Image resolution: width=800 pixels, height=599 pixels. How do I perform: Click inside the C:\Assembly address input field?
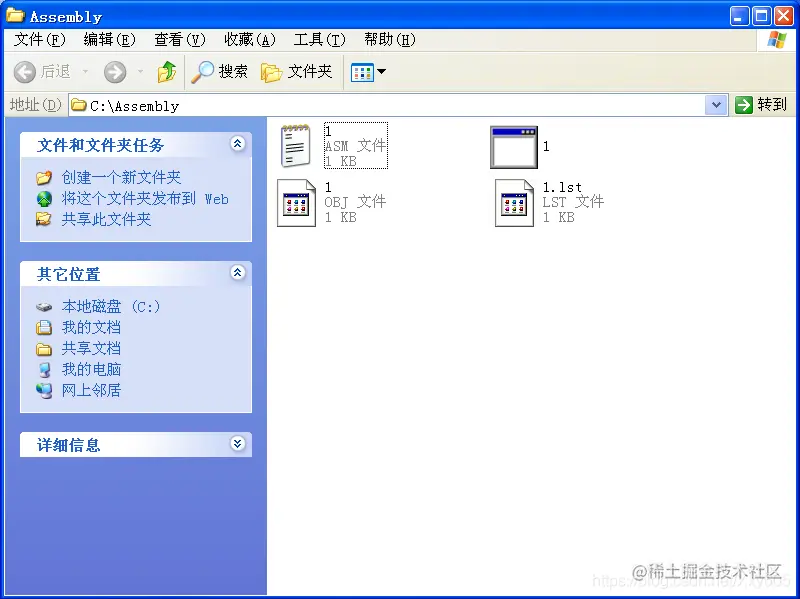point(350,104)
